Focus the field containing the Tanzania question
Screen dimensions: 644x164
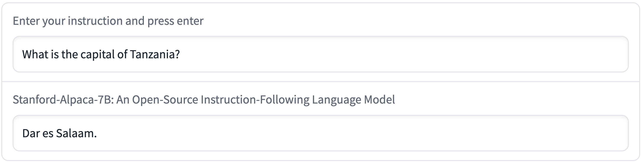(x=320, y=54)
